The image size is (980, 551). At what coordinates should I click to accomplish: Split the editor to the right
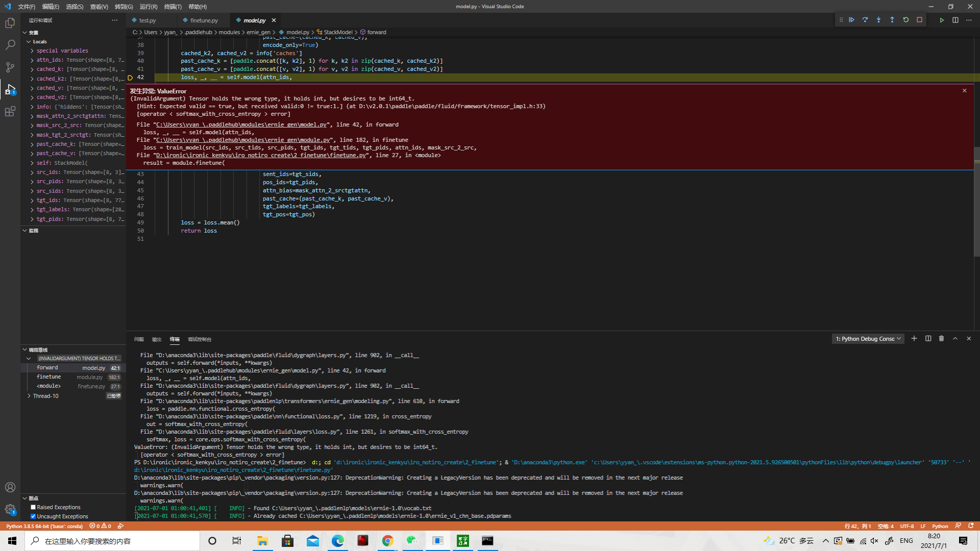955,20
